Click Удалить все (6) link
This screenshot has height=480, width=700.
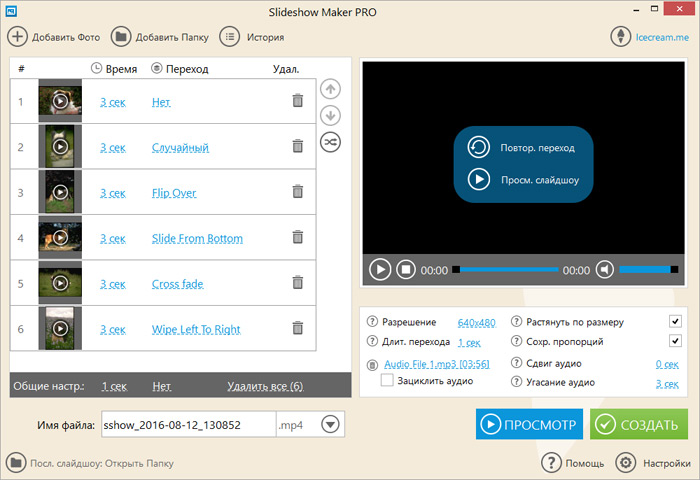(264, 386)
